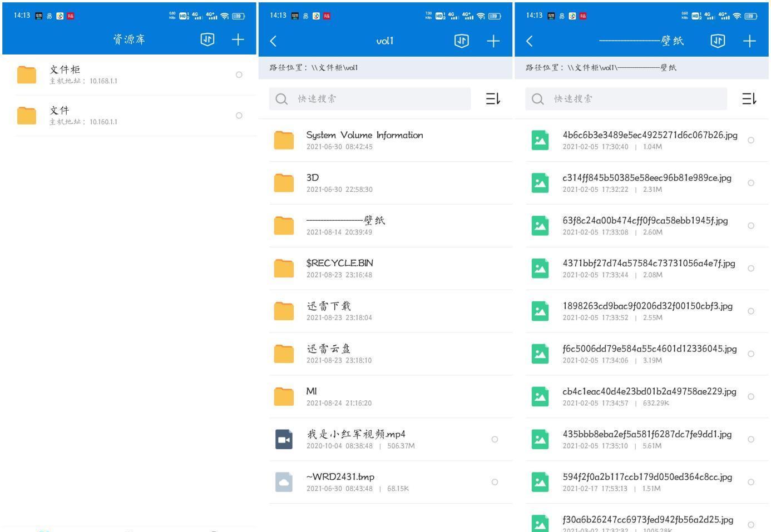Screen dimensions: 771x532
Task: Open sort options in the 壁纸 screen
Action: [749, 98]
